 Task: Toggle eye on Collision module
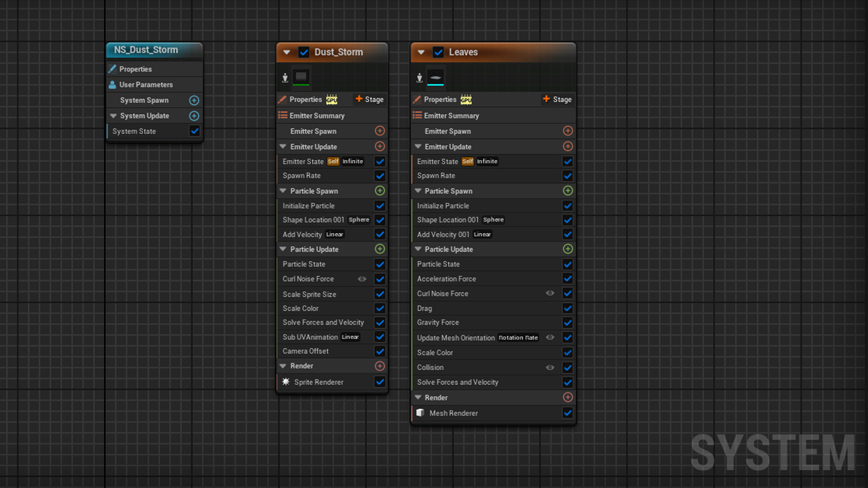pos(550,367)
